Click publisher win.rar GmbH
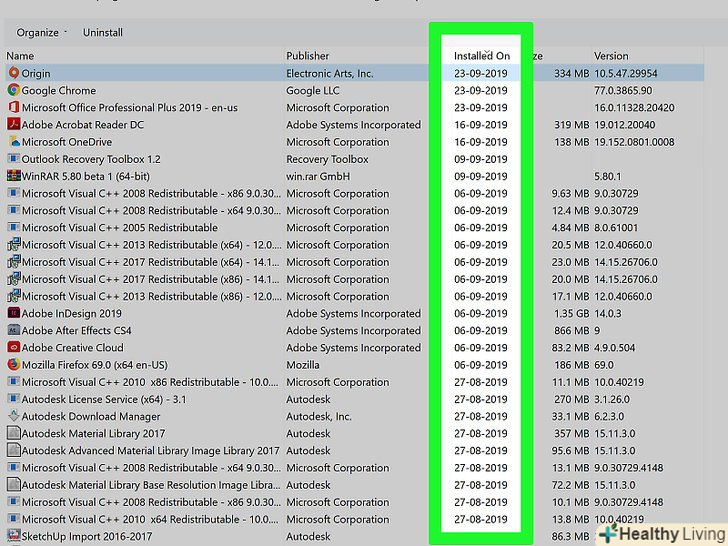Image resolution: width=728 pixels, height=546 pixels. click(318, 176)
